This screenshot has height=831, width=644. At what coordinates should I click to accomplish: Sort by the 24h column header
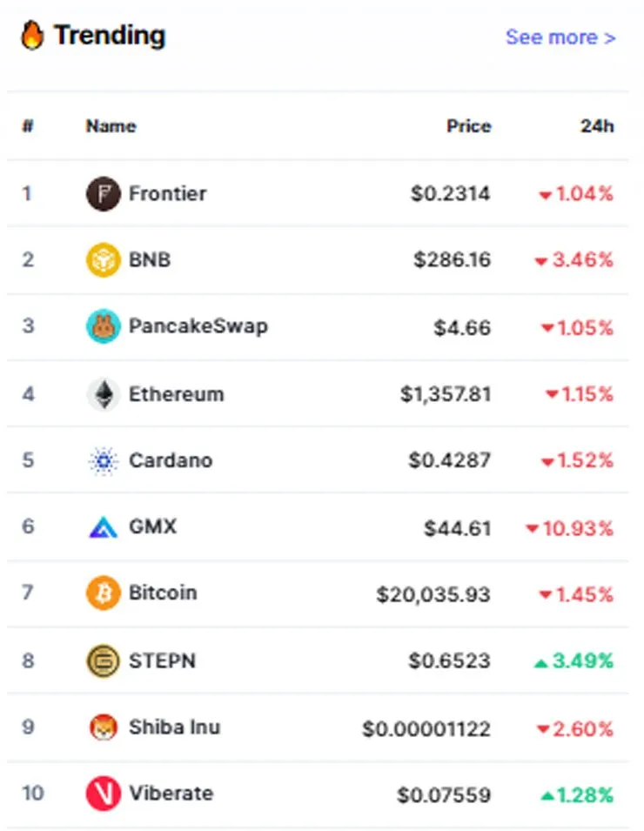[597, 126]
